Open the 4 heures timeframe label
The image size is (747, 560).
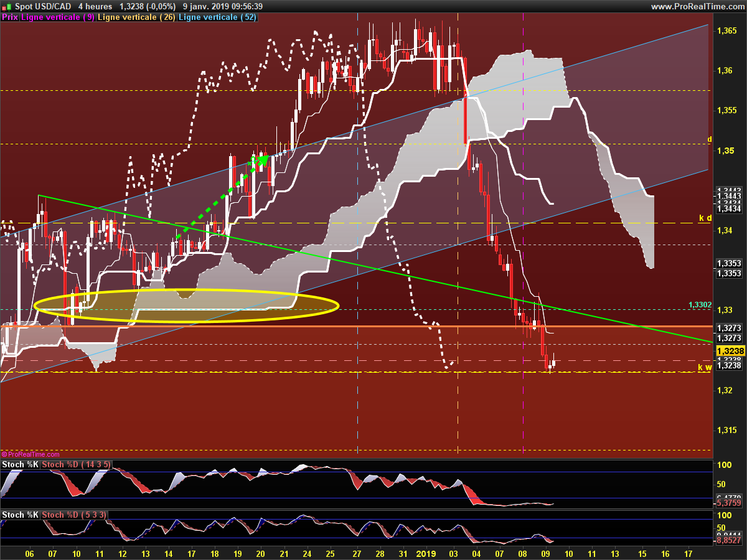click(x=95, y=6)
